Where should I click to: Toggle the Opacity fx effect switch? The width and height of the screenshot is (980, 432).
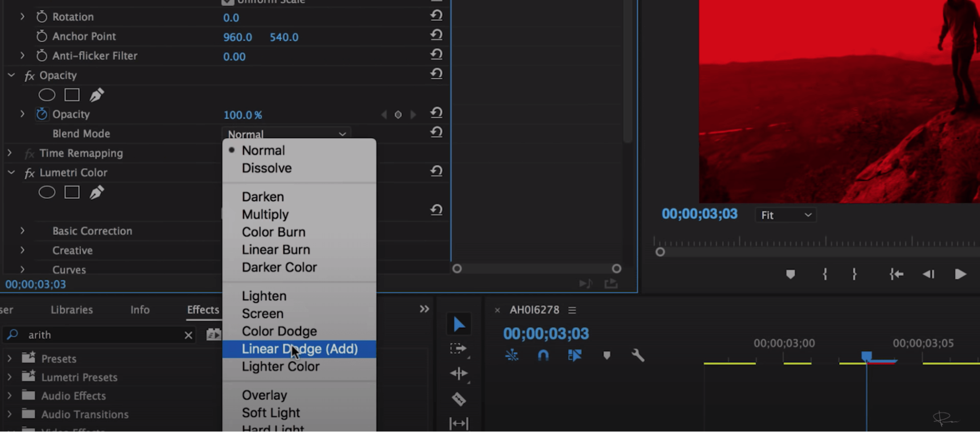(x=29, y=75)
